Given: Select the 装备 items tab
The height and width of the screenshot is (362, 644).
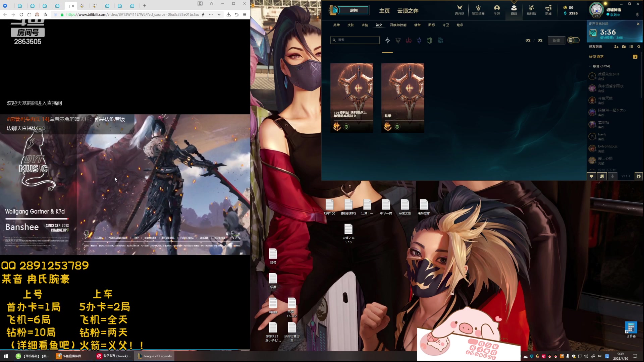Looking at the screenshot, I should (x=417, y=25).
